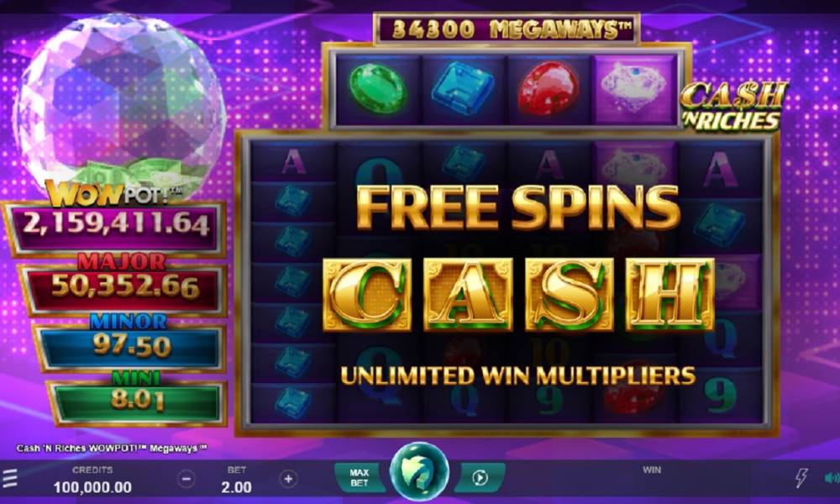Mute the sound speaker icon
Screen dimensions: 840x504
[832, 478]
